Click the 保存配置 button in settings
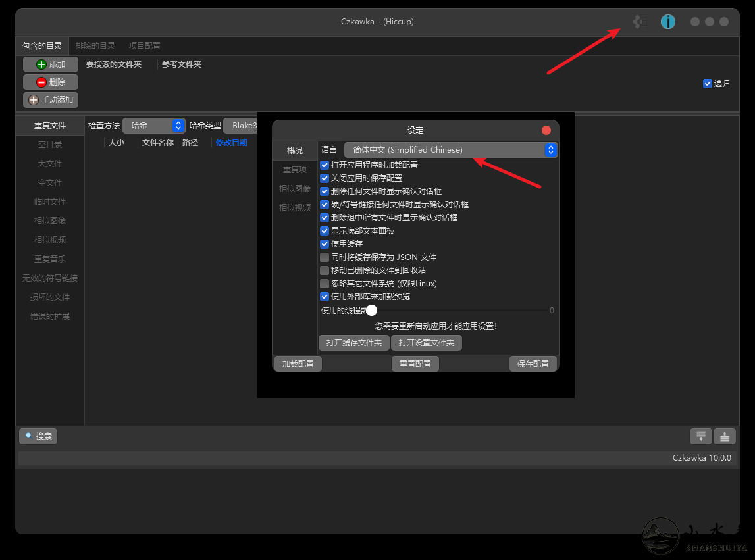 (x=533, y=363)
